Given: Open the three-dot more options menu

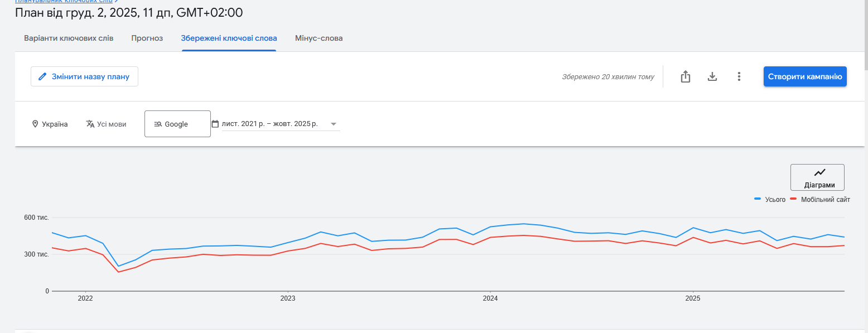Looking at the screenshot, I should pos(739,77).
